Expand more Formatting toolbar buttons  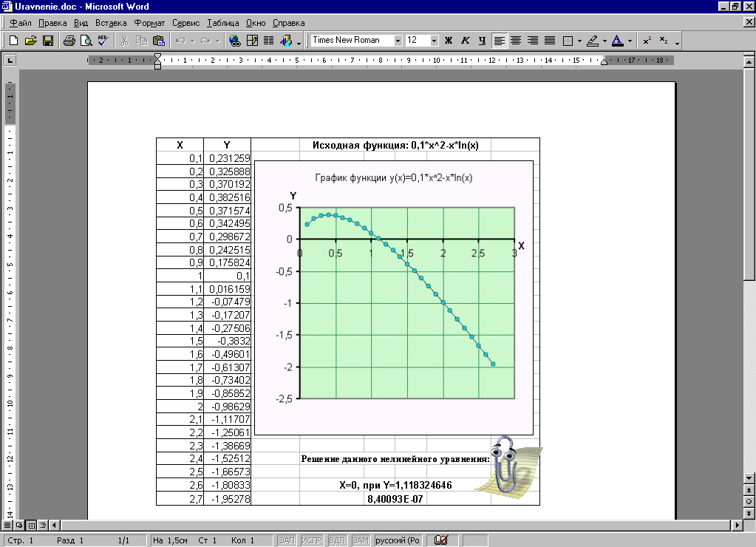tap(678, 42)
